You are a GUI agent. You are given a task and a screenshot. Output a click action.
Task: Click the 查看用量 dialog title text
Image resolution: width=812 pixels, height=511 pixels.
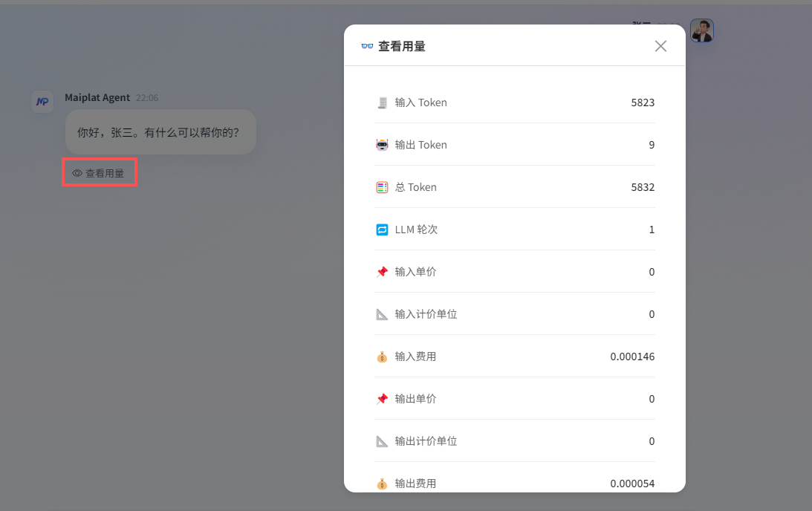point(402,46)
